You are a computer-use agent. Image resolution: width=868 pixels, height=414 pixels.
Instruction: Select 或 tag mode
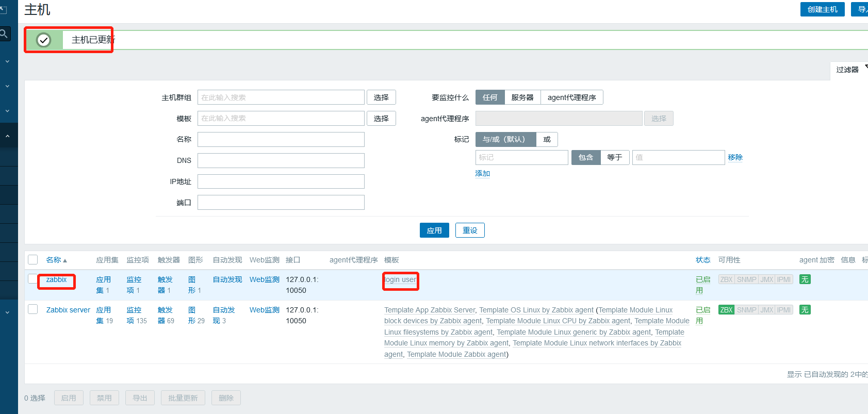[547, 139]
